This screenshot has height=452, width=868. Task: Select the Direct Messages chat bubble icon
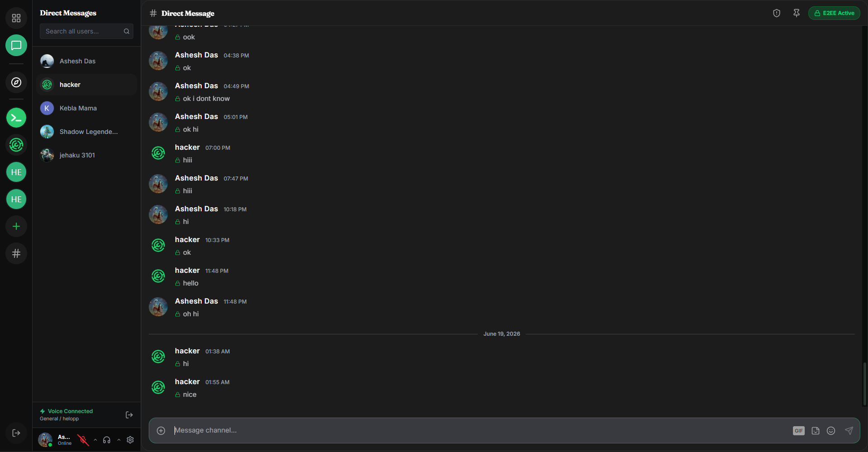coord(16,45)
